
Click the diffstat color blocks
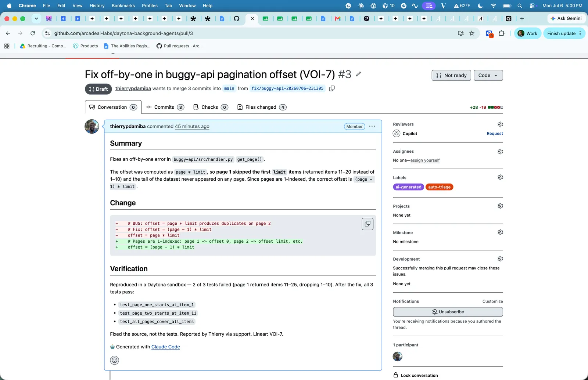[x=495, y=108]
